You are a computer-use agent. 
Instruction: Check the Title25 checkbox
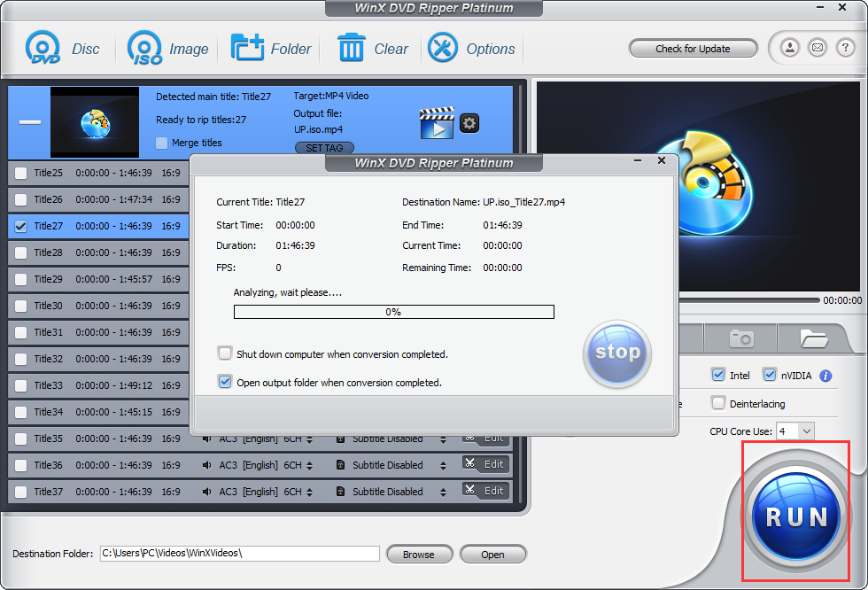[21, 174]
